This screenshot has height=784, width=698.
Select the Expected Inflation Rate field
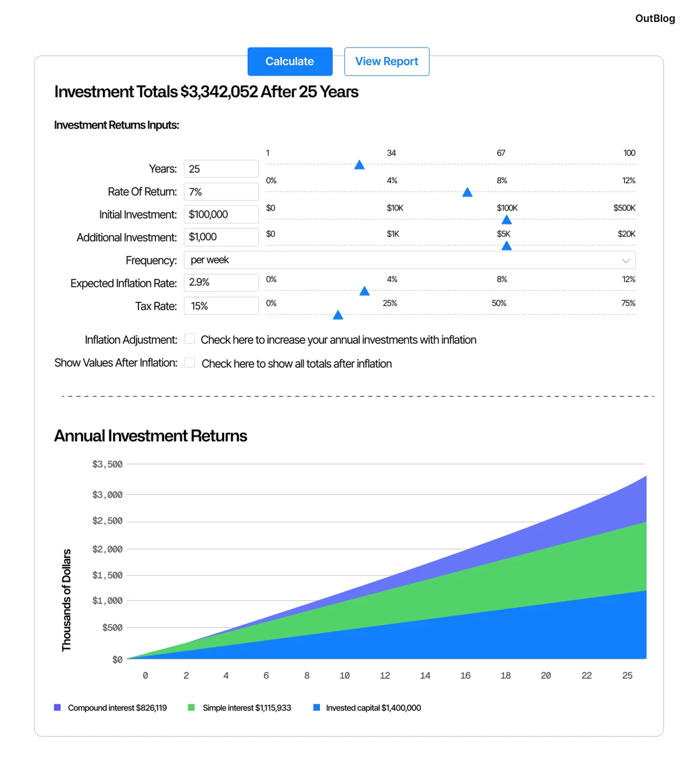(x=221, y=283)
